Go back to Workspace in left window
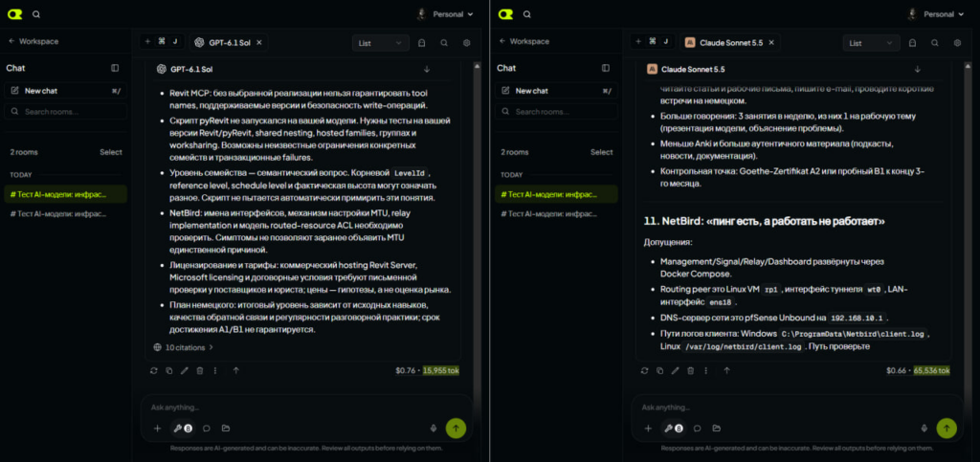The width and height of the screenshot is (980, 462). pos(33,41)
